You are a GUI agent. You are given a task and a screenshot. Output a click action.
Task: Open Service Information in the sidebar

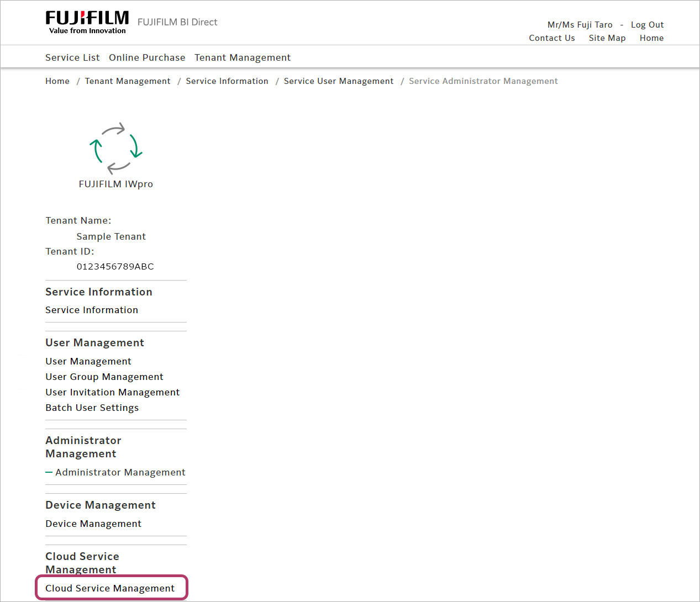coord(92,310)
